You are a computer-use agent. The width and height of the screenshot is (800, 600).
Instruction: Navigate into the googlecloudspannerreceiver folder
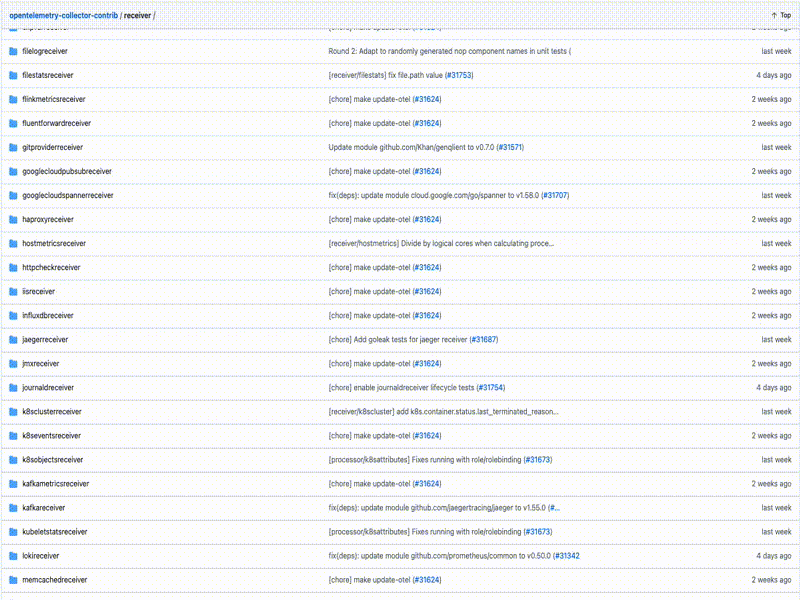point(67,195)
